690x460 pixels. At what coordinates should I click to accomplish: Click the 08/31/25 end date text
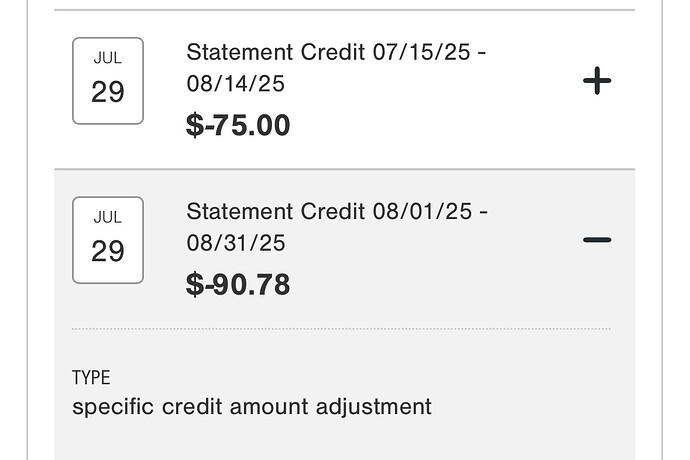click(235, 243)
